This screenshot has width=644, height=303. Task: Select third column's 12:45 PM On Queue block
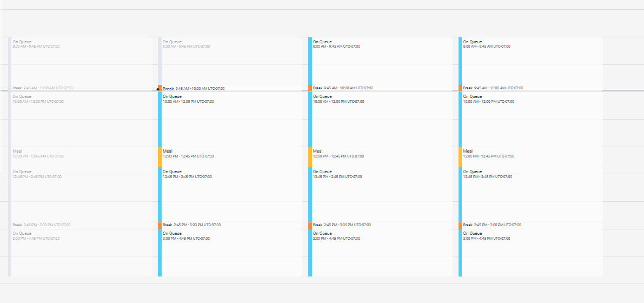pyautogui.click(x=380, y=194)
